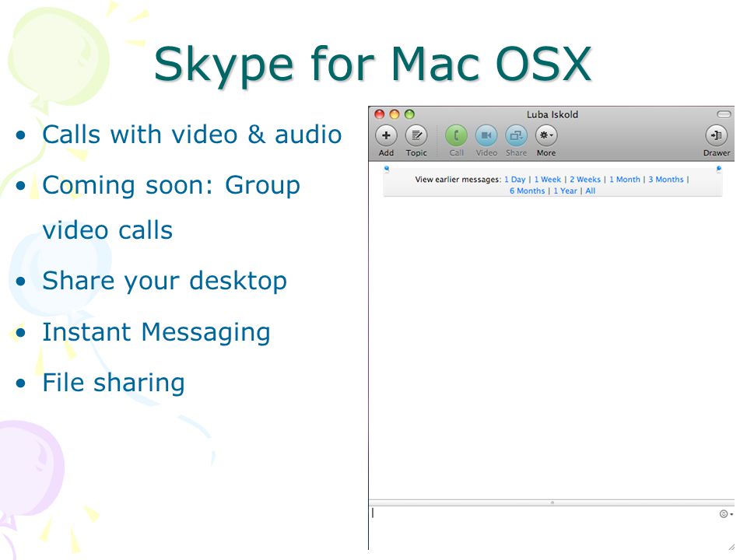Zoom the chat window with green button
Screen dimensions: 747x560
pyautogui.click(x=409, y=114)
